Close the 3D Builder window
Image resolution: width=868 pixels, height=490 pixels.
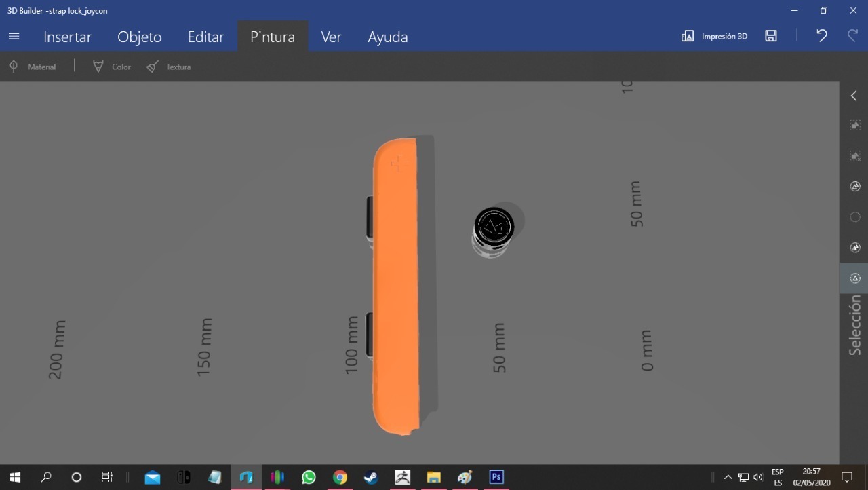[854, 10]
